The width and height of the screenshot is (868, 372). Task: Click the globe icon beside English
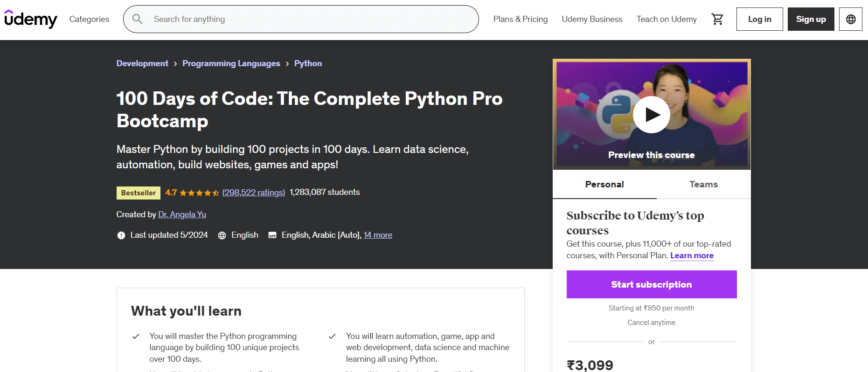(222, 235)
